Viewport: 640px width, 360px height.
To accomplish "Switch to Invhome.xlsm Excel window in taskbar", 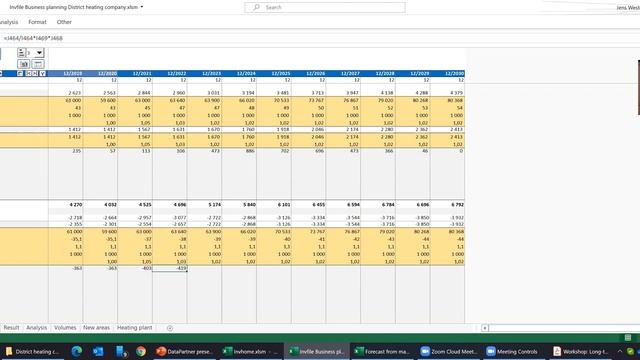I will (250, 351).
